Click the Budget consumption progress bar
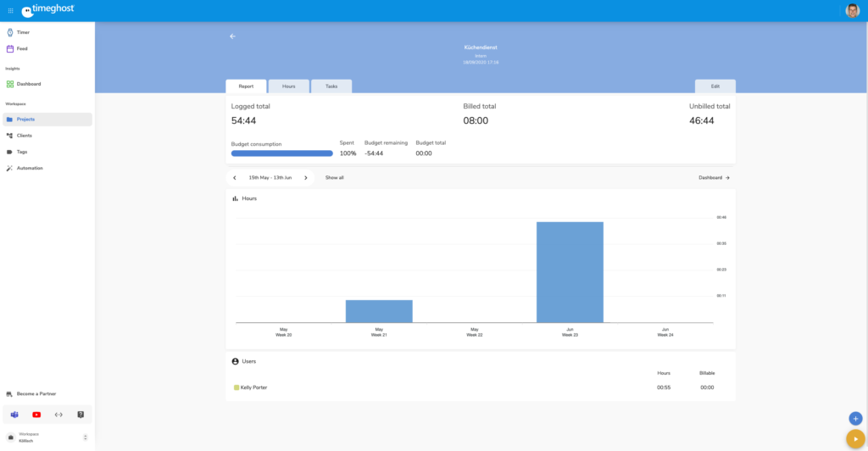The width and height of the screenshot is (868, 451). coord(281,153)
